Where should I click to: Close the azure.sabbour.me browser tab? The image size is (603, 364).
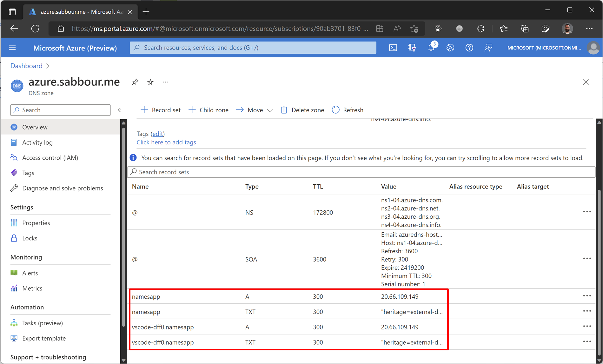130,12
